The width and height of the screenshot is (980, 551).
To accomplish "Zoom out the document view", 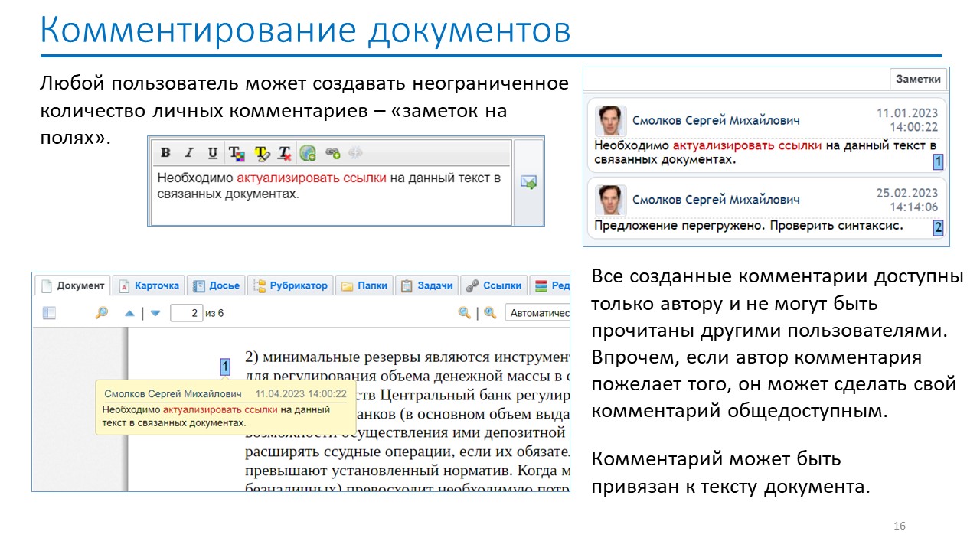I will pyautogui.click(x=464, y=313).
